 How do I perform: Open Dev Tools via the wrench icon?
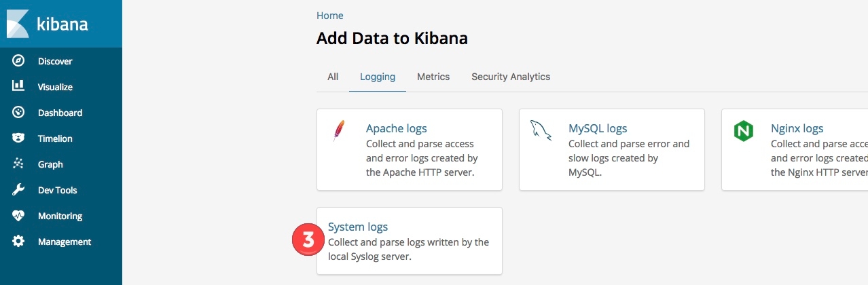18,189
